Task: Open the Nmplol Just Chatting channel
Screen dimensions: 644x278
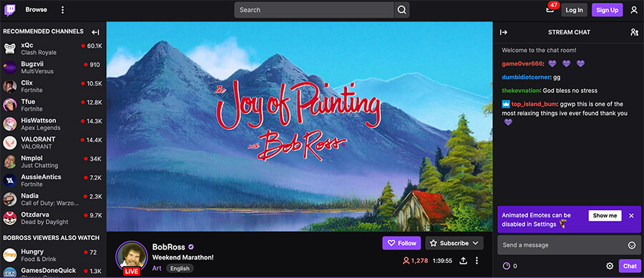Action: click(53, 162)
